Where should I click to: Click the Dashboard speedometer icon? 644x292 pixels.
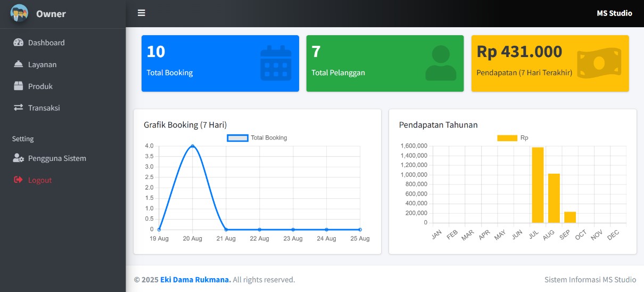coord(19,43)
